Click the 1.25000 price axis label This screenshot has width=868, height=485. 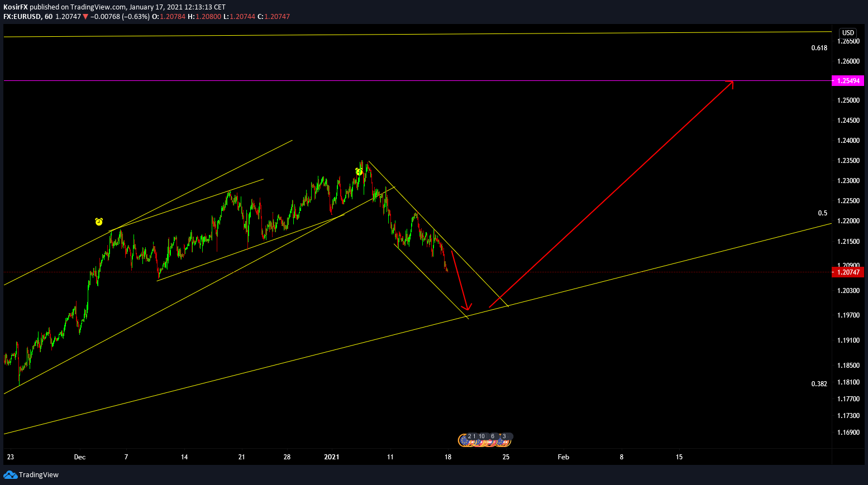click(848, 100)
